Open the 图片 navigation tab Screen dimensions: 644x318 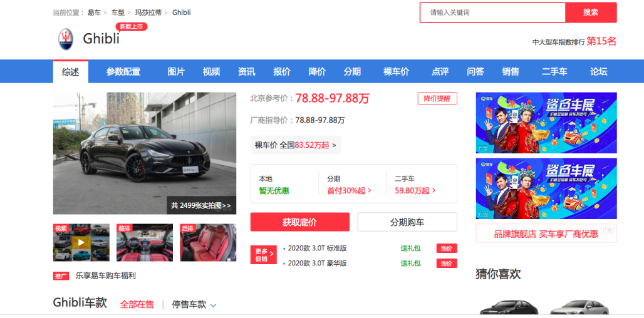(x=176, y=72)
